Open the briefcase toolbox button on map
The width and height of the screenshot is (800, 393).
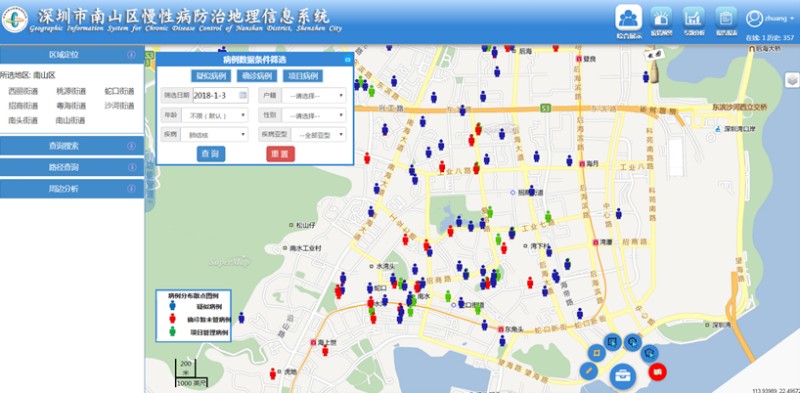click(622, 377)
